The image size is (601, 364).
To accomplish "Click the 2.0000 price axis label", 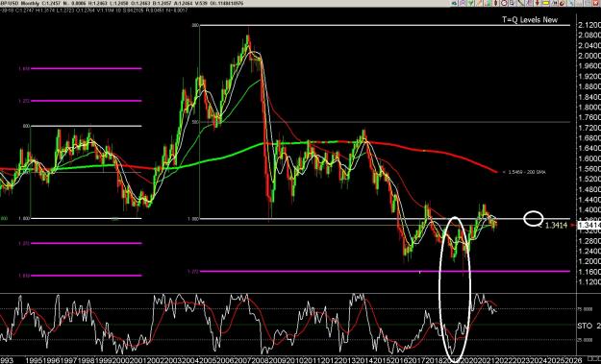I will (589, 56).
